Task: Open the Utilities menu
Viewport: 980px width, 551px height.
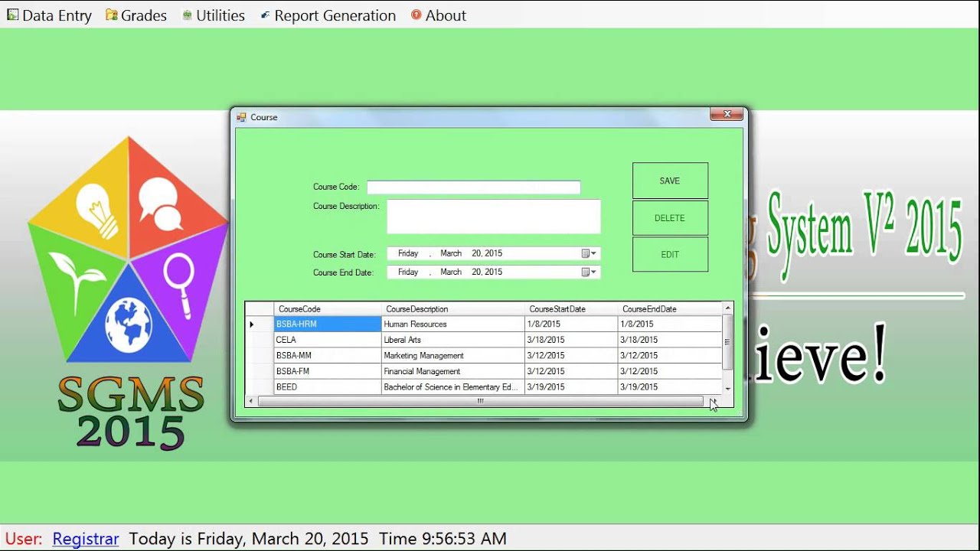Action: pyautogui.click(x=214, y=15)
